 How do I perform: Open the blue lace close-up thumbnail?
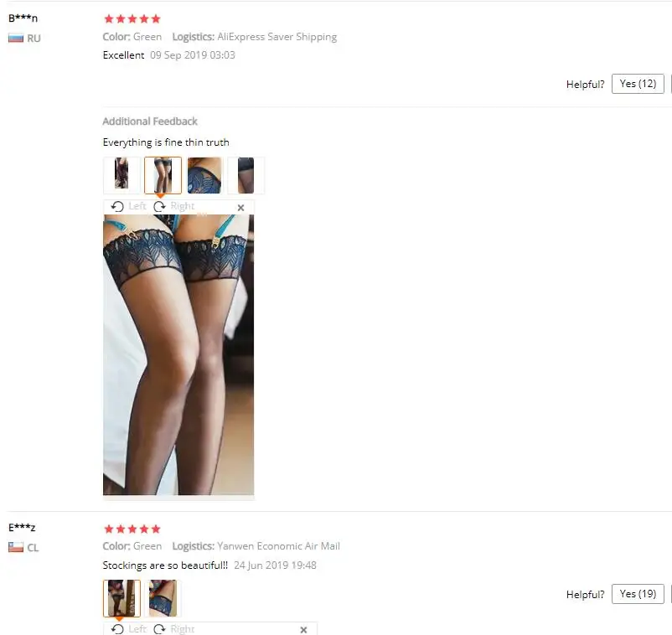click(204, 175)
